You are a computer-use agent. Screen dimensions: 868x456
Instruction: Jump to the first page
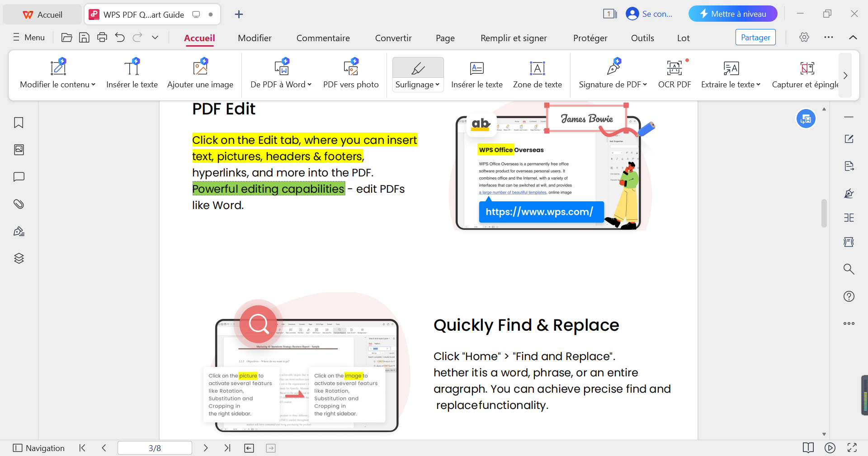[82, 448]
